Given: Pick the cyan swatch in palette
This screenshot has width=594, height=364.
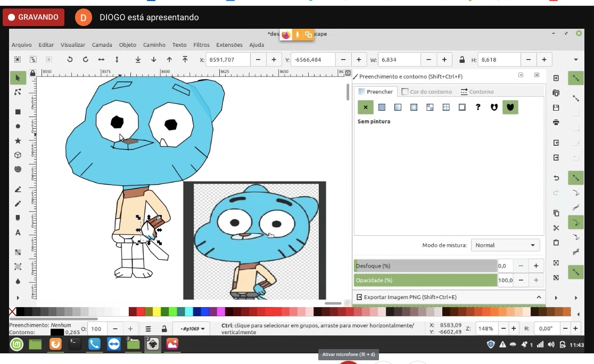Looking at the screenshot, I should point(188,312).
